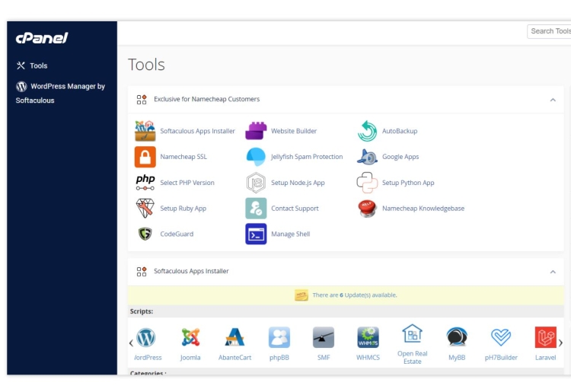Image resolution: width=571 pixels, height=392 pixels.
Task: Open the Softaculous Apps Installer icon
Action: (145, 131)
